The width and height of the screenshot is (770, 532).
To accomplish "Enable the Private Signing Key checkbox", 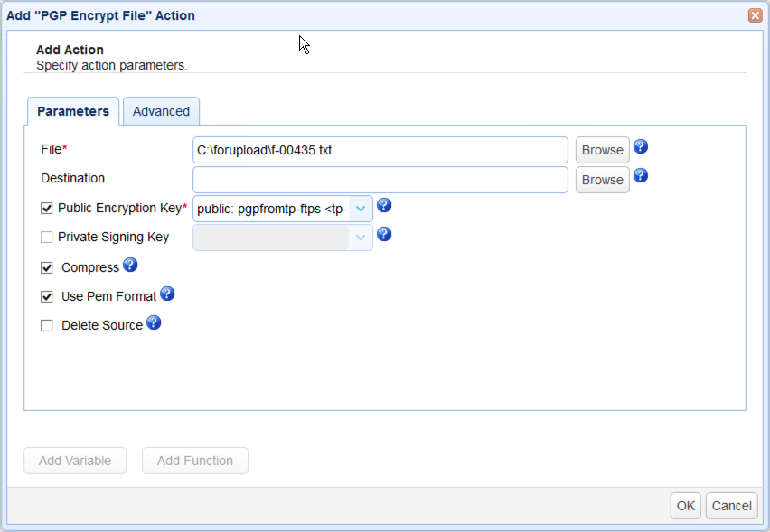I will [47, 238].
